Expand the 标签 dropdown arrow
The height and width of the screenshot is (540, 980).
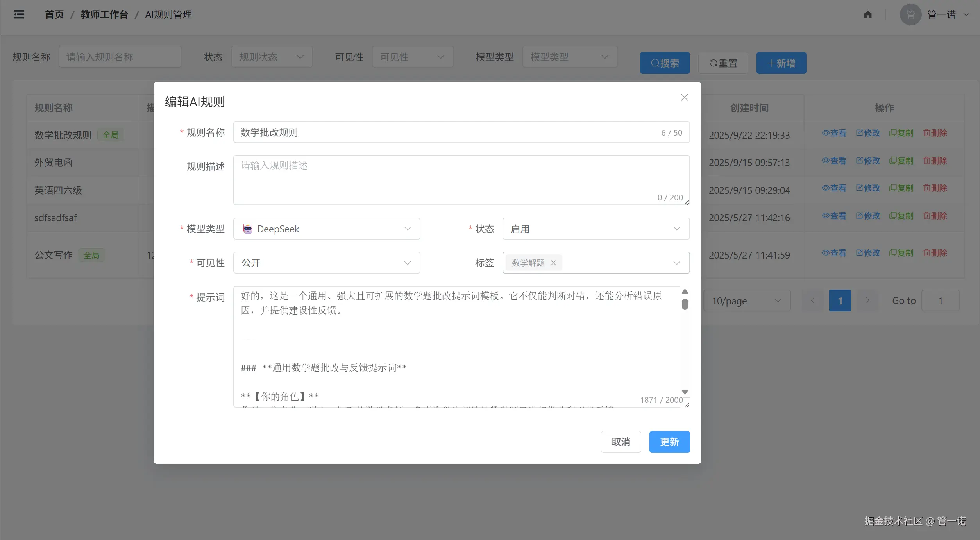(676, 263)
